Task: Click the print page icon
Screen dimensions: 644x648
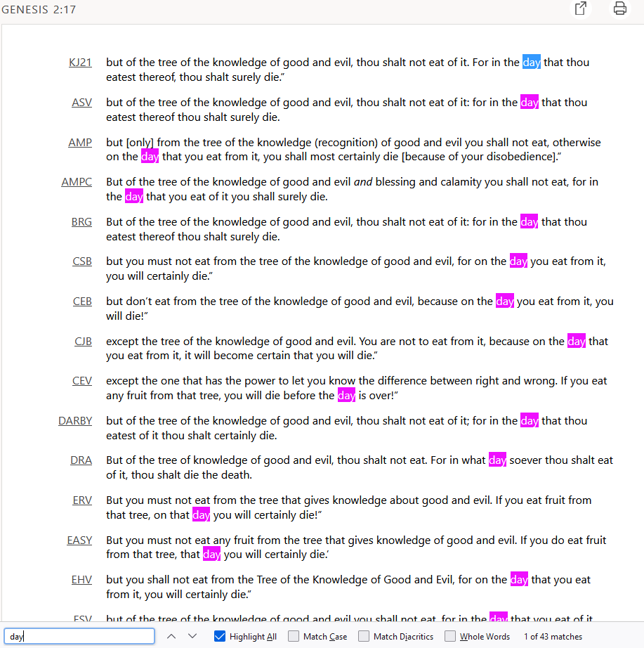Action: point(619,8)
